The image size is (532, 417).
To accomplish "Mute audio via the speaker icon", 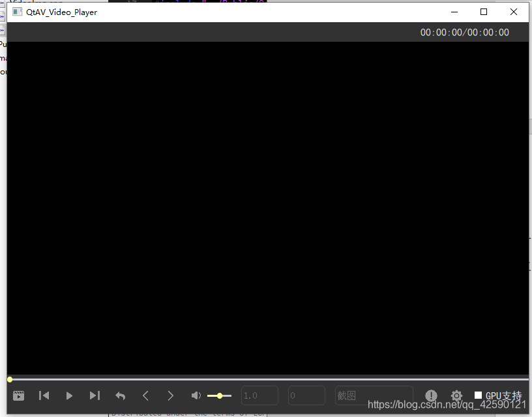I will click(196, 395).
